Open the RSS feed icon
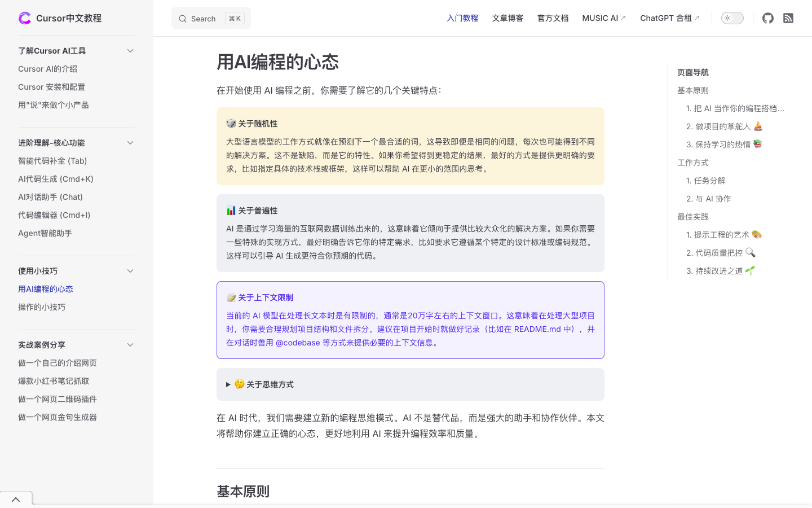The height and width of the screenshot is (508, 812). coord(788,18)
